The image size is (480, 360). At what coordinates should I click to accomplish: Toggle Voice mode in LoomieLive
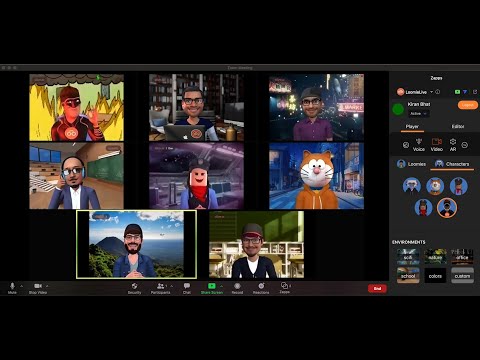tap(419, 145)
